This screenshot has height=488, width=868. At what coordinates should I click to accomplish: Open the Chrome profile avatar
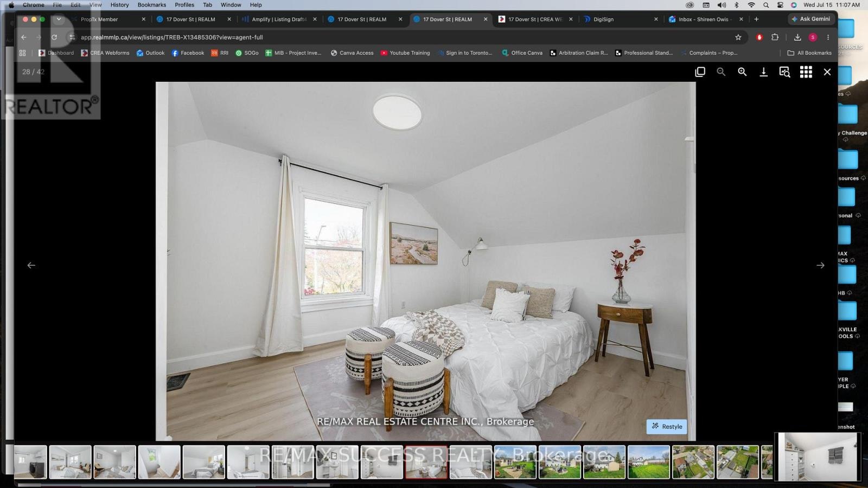(x=813, y=37)
